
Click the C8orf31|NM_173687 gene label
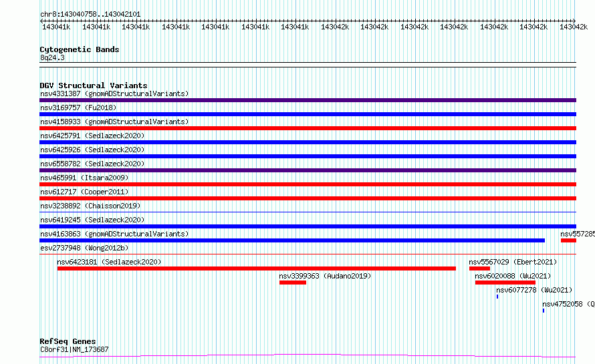point(74,349)
